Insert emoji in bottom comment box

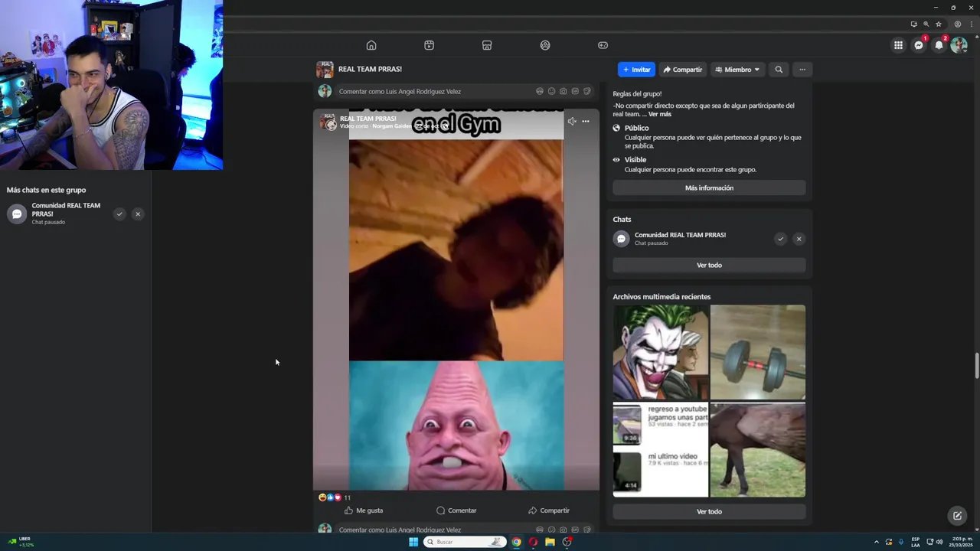(x=551, y=530)
